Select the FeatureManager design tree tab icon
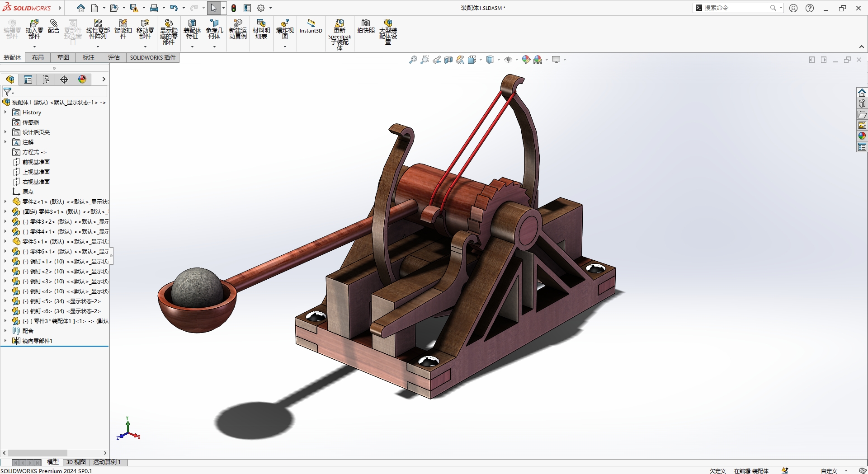 coord(10,80)
